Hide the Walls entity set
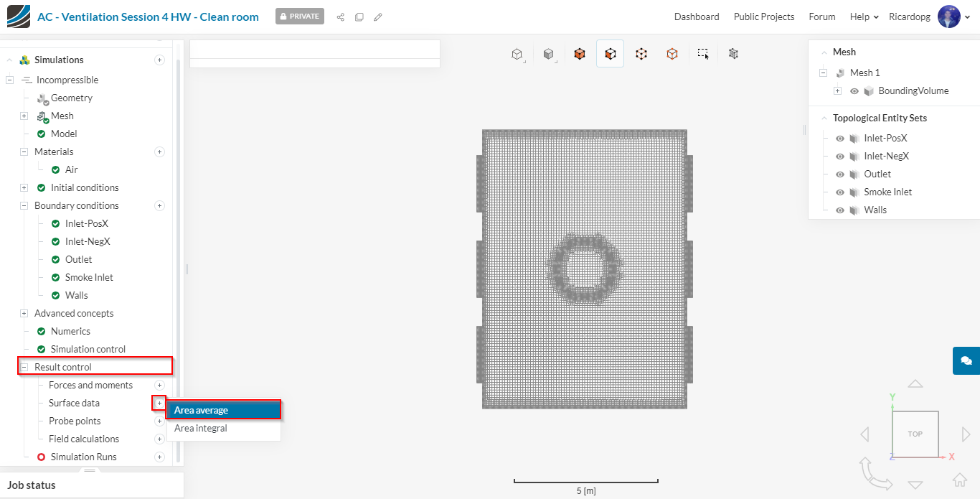Screen dimensions: 980x499 tap(840, 210)
